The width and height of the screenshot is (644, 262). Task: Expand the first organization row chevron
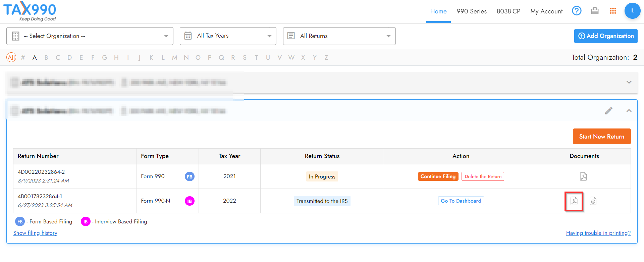coord(629,82)
